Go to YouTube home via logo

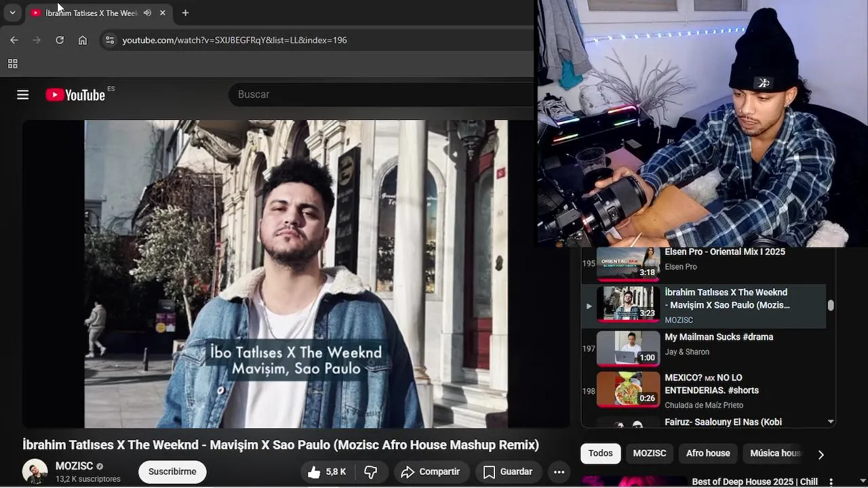[x=75, y=95]
